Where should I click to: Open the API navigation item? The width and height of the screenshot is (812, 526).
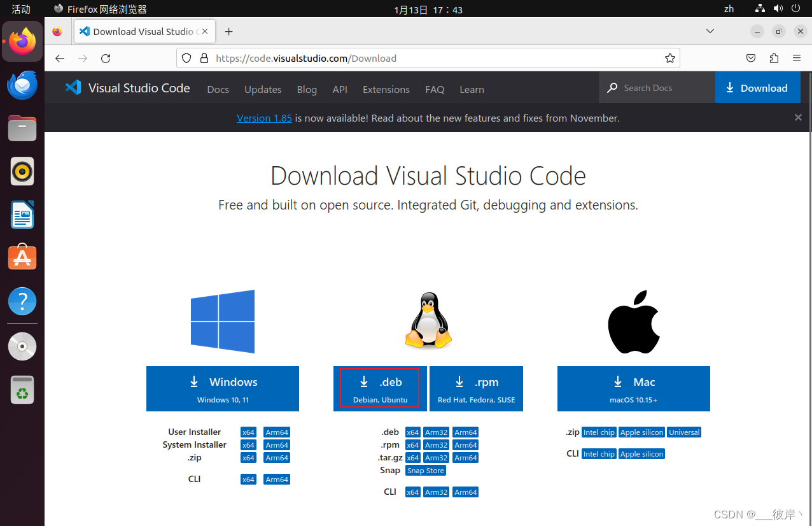pos(340,89)
